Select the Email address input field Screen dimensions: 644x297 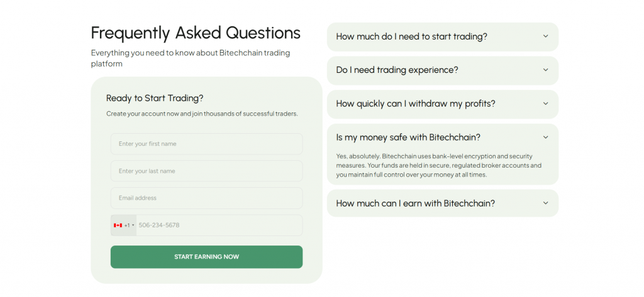pyautogui.click(x=206, y=198)
